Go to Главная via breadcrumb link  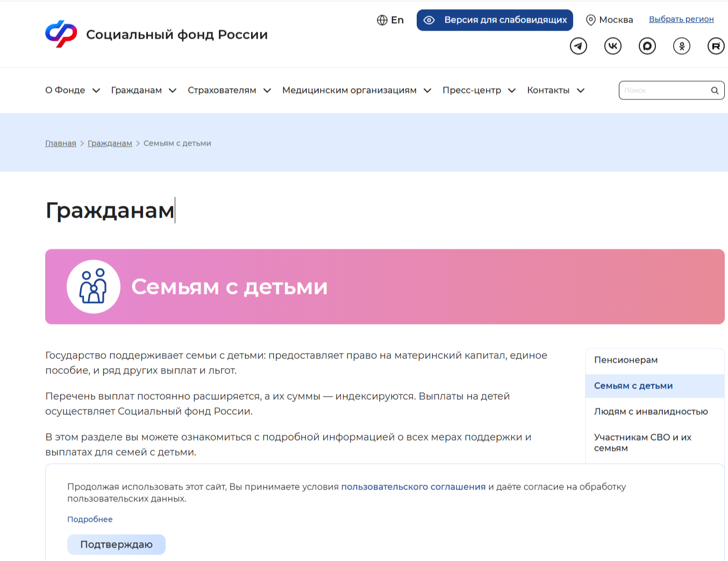tap(61, 143)
